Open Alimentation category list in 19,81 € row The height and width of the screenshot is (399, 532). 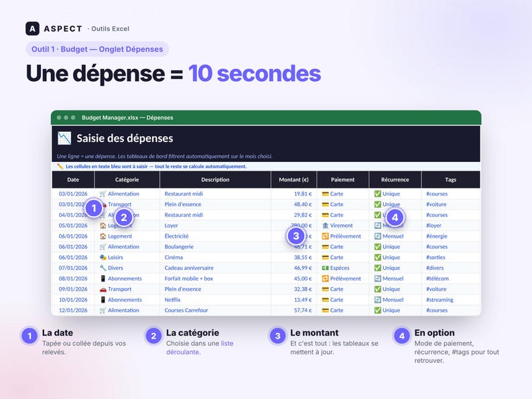click(x=127, y=194)
